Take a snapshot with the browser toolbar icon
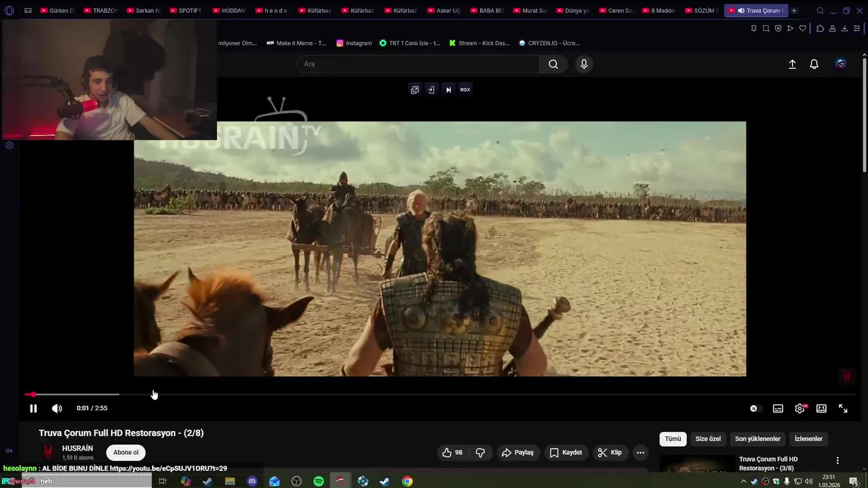This screenshot has height=488, width=868. tap(766, 28)
